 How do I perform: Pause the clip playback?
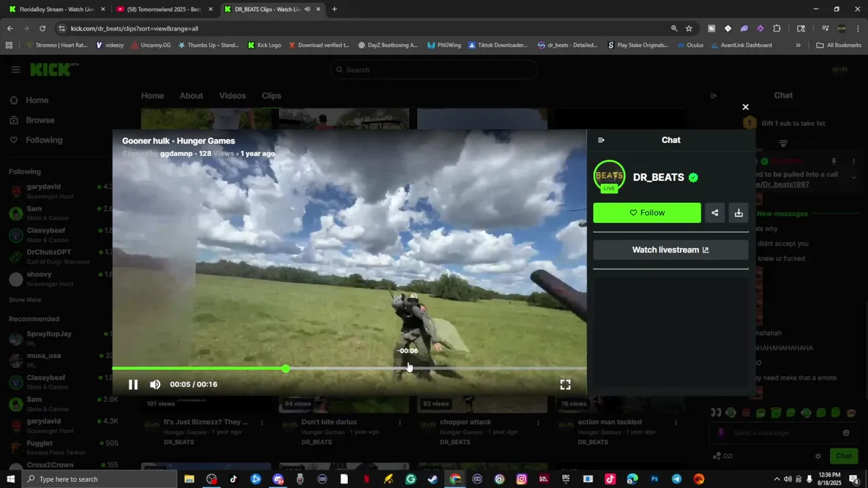tap(133, 384)
